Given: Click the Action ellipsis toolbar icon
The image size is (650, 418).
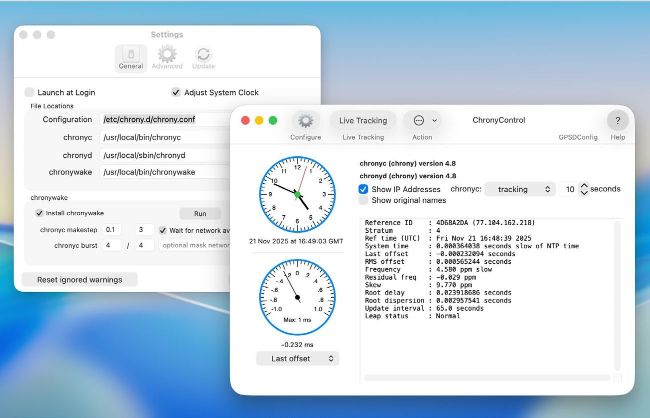Looking at the screenshot, I should click(419, 120).
